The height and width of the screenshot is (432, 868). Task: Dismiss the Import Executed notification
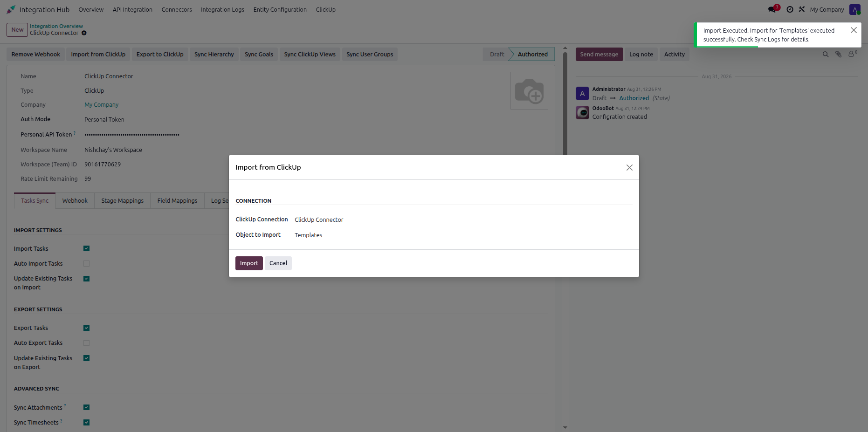pos(854,30)
